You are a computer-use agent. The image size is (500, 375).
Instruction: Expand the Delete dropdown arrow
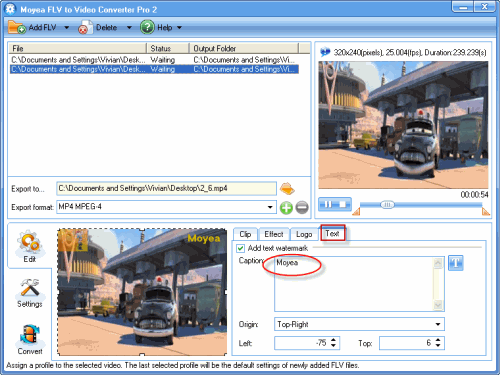[x=129, y=28]
